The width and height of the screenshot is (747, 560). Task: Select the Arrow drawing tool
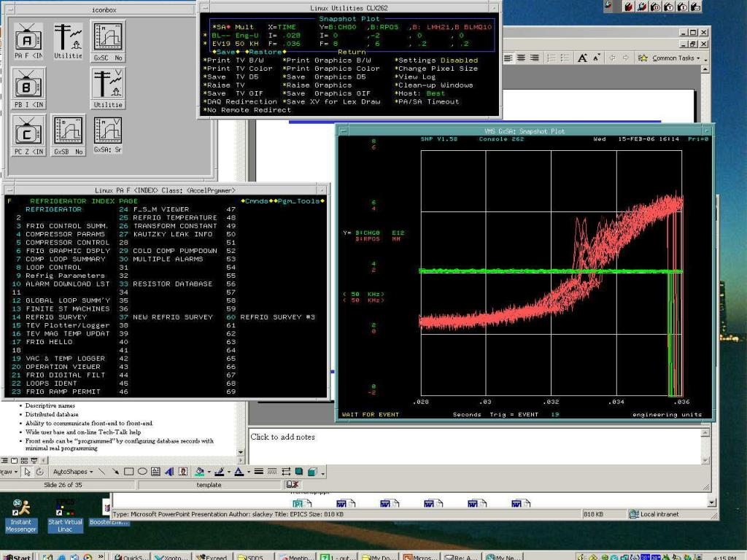(x=115, y=472)
